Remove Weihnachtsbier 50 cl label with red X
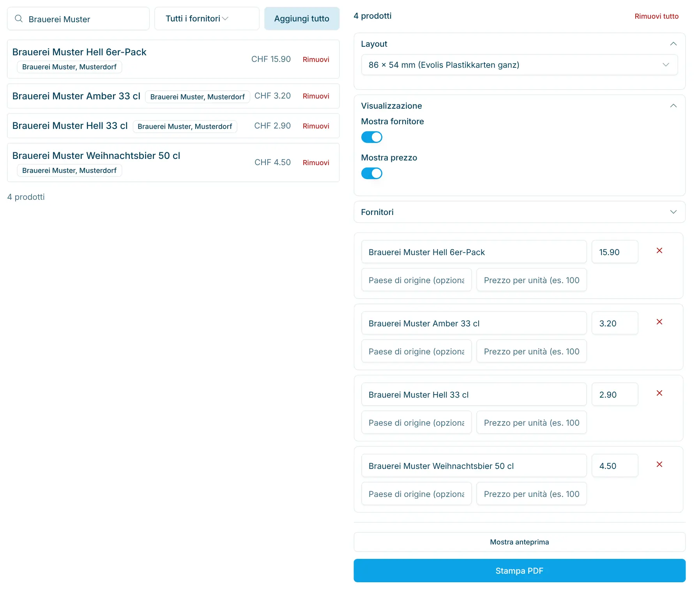This screenshot has width=700, height=606. (x=659, y=464)
